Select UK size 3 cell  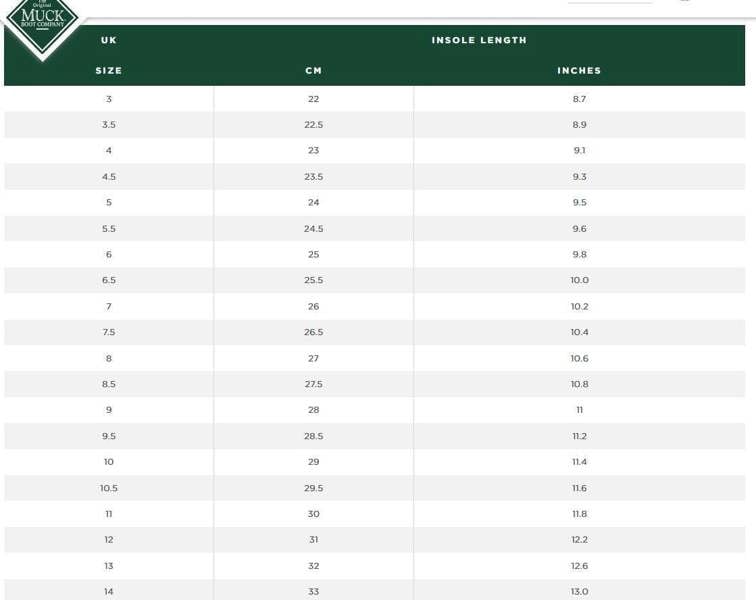pos(109,99)
